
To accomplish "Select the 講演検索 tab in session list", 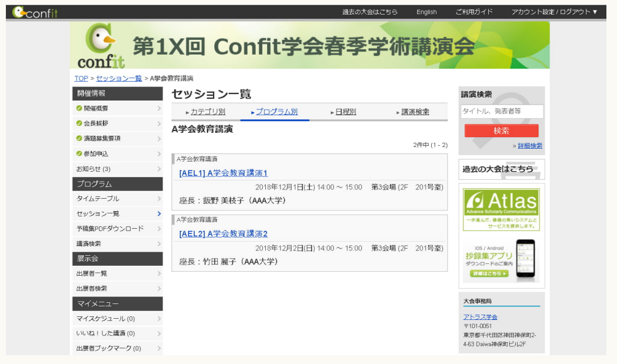I will [x=415, y=112].
